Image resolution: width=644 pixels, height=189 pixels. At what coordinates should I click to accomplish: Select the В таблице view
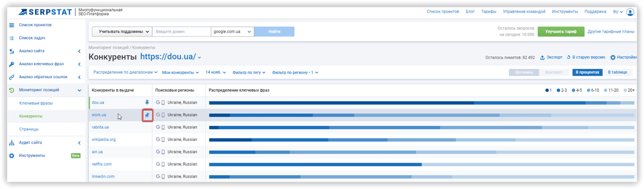coord(617,72)
